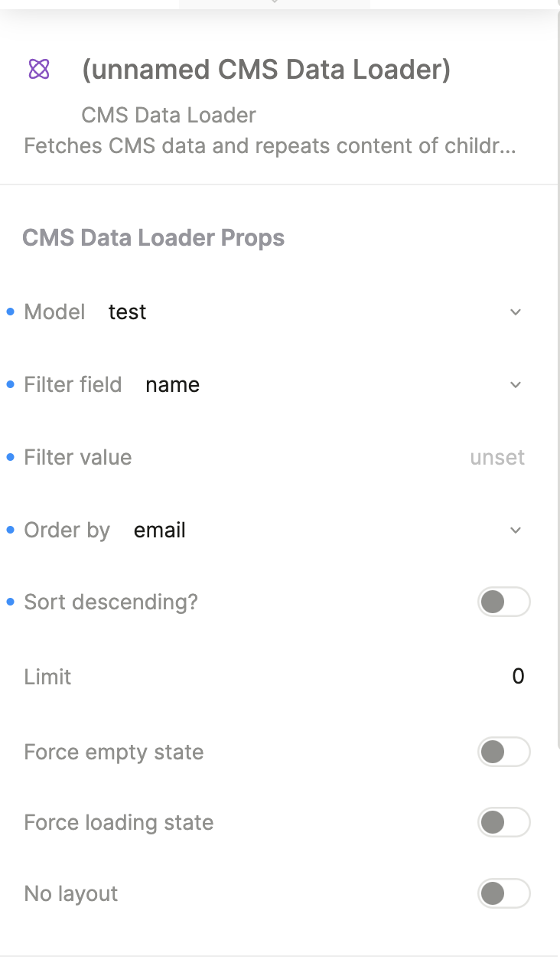Viewport: 560px width, 963px height.
Task: Toggle the Sort descending switch
Action: point(503,602)
